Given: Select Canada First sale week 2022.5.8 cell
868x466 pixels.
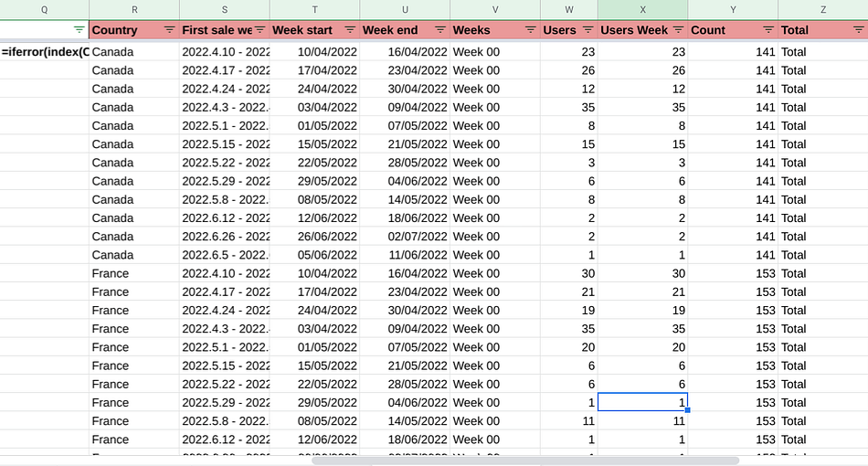Looking at the screenshot, I should coord(225,199).
